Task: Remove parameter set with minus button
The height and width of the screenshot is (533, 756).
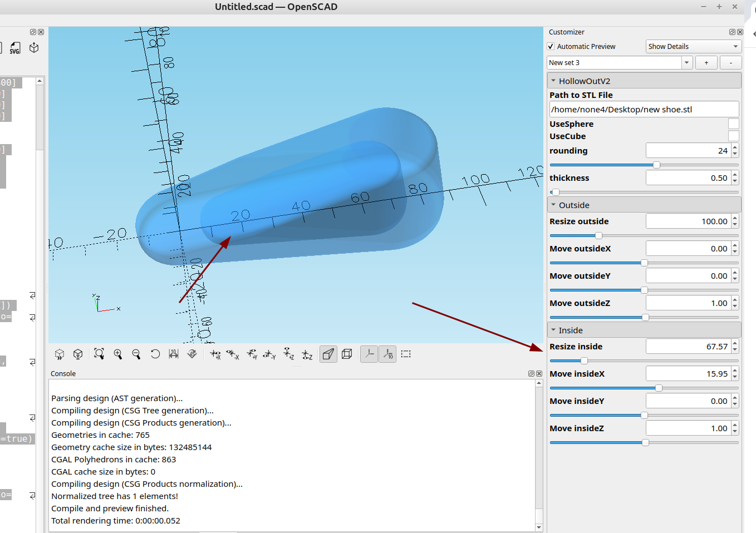Action: tap(731, 63)
